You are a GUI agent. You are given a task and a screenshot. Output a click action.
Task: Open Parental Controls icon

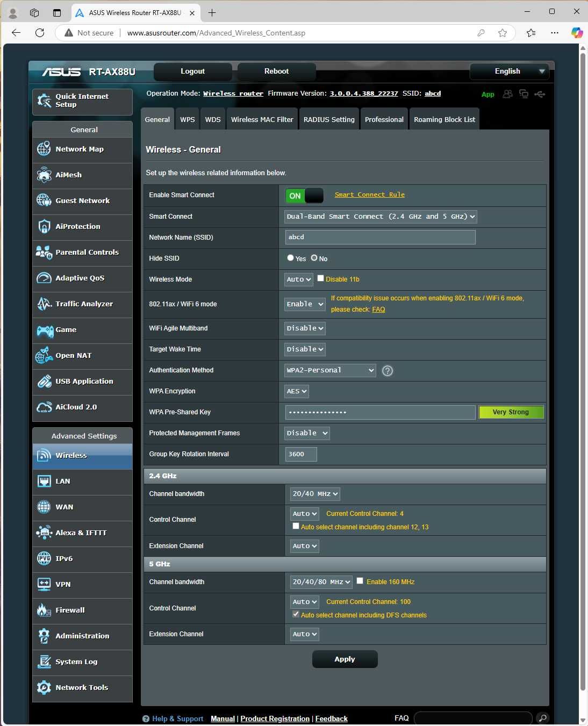[x=44, y=252]
